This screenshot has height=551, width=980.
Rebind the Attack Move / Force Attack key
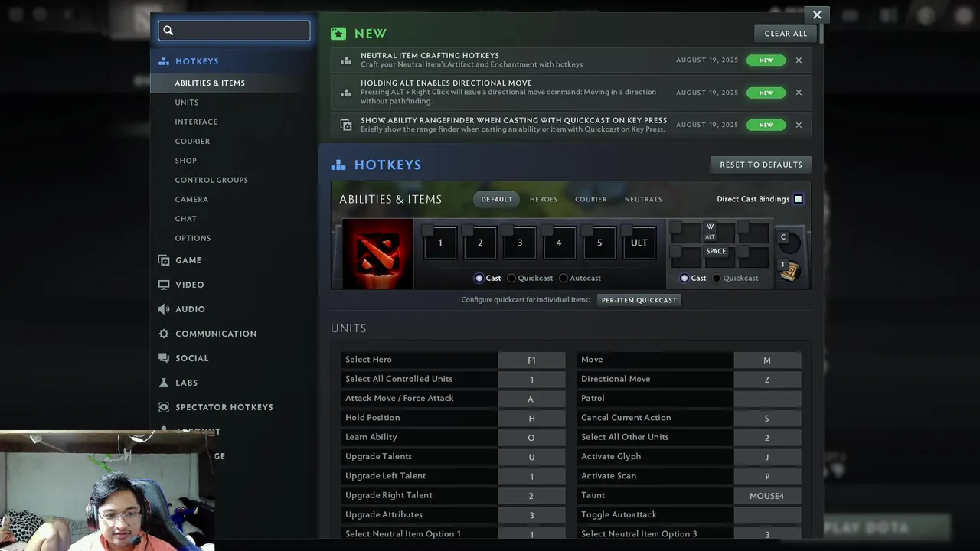531,399
